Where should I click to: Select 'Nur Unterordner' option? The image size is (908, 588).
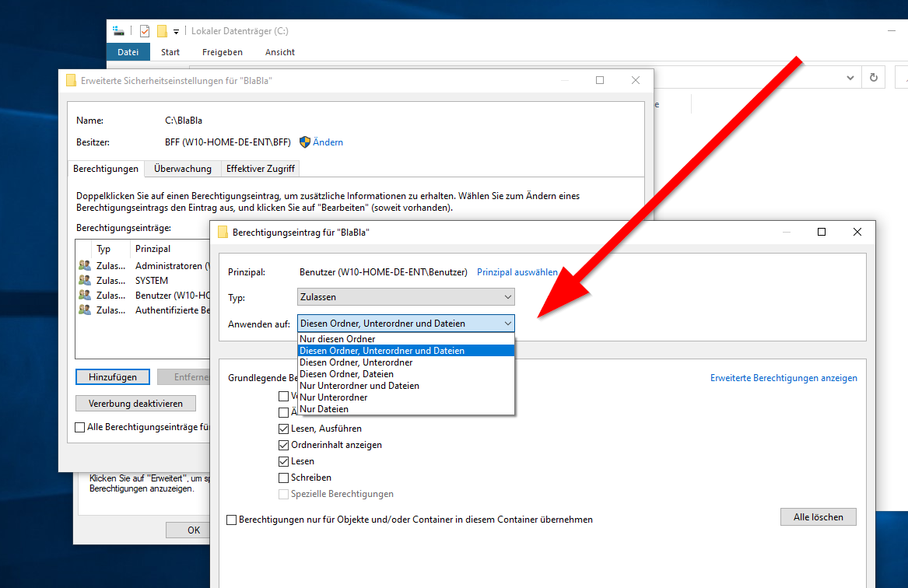(x=406, y=397)
